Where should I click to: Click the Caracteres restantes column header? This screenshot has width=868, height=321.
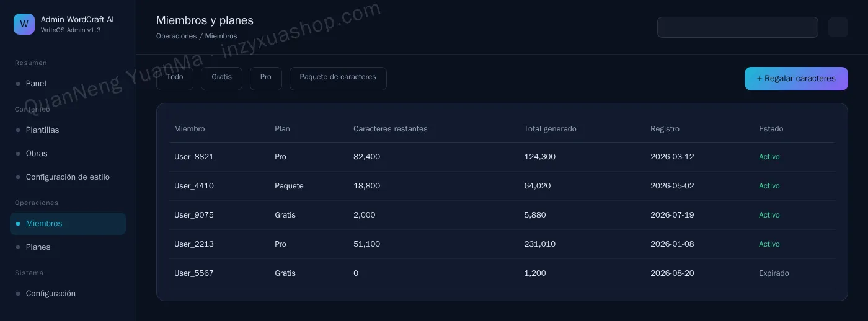(x=391, y=129)
